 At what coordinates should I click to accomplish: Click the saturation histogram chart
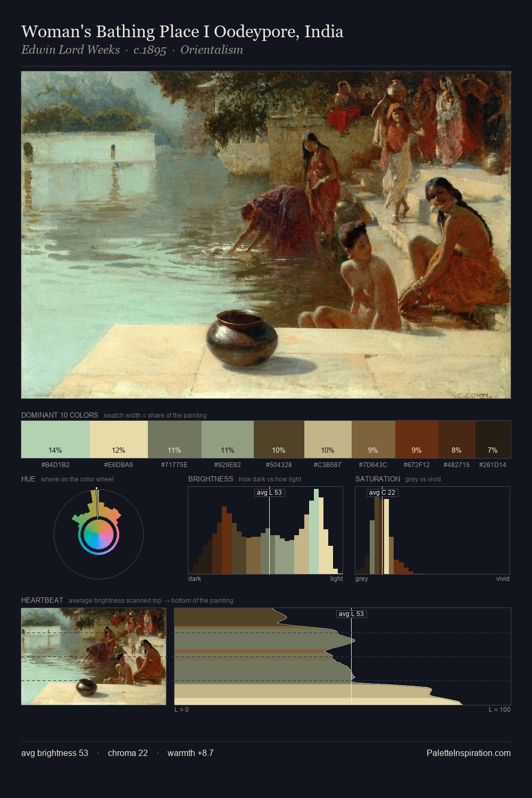pyautogui.click(x=433, y=530)
